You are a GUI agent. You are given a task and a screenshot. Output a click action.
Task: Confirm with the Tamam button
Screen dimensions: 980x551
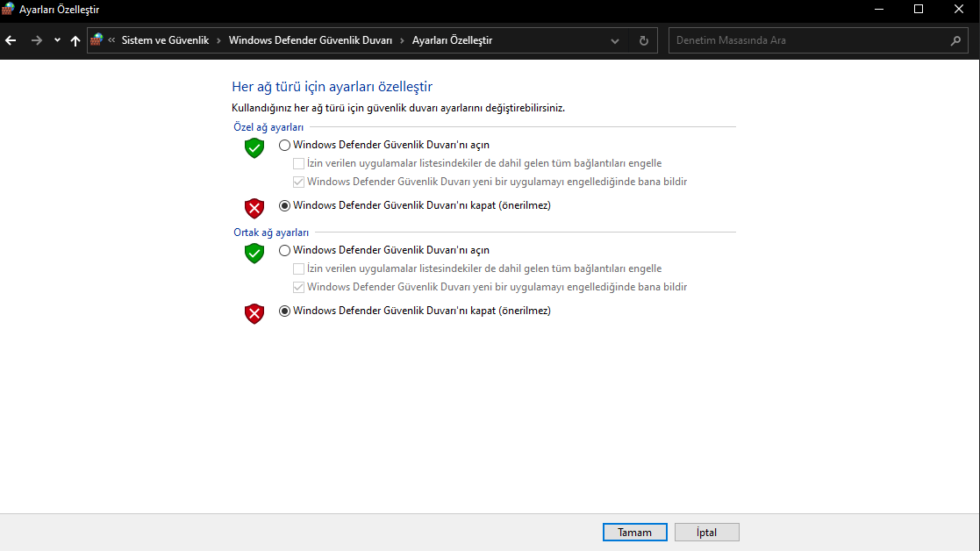click(635, 533)
